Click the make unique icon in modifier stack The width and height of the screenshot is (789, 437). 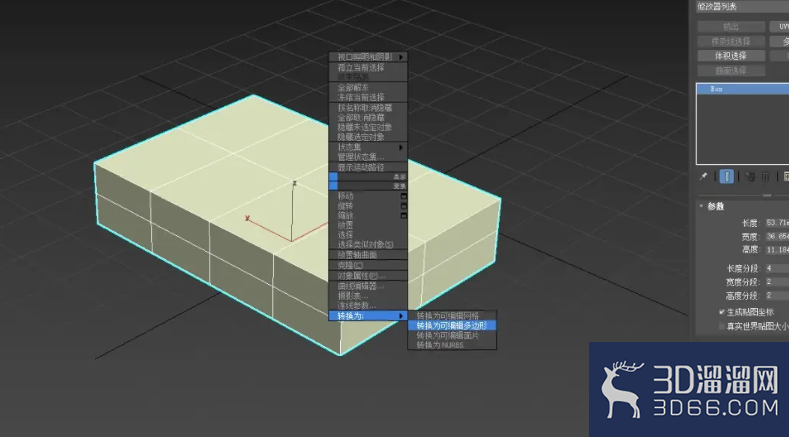click(750, 176)
